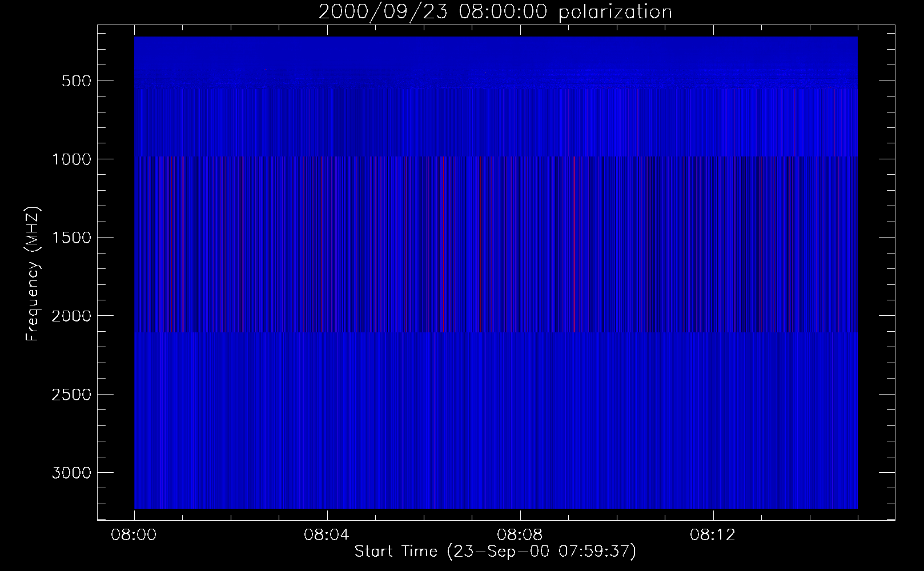924x571 pixels.
Task: Click the 08:12 time tick label
Action: coord(713,535)
